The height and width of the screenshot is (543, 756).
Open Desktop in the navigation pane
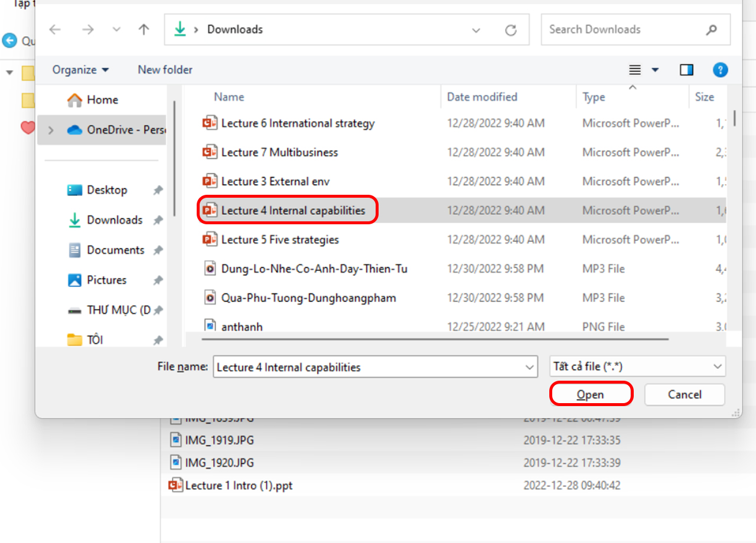coord(106,190)
